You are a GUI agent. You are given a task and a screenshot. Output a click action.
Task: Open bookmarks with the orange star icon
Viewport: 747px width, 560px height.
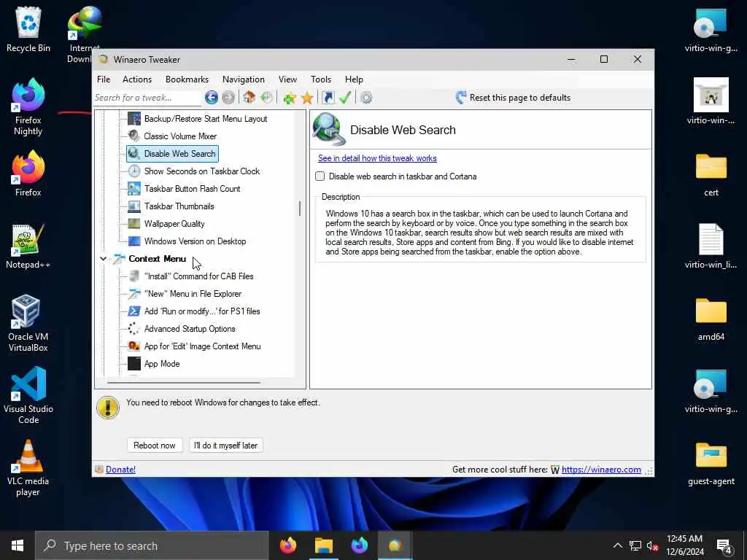pos(307,98)
